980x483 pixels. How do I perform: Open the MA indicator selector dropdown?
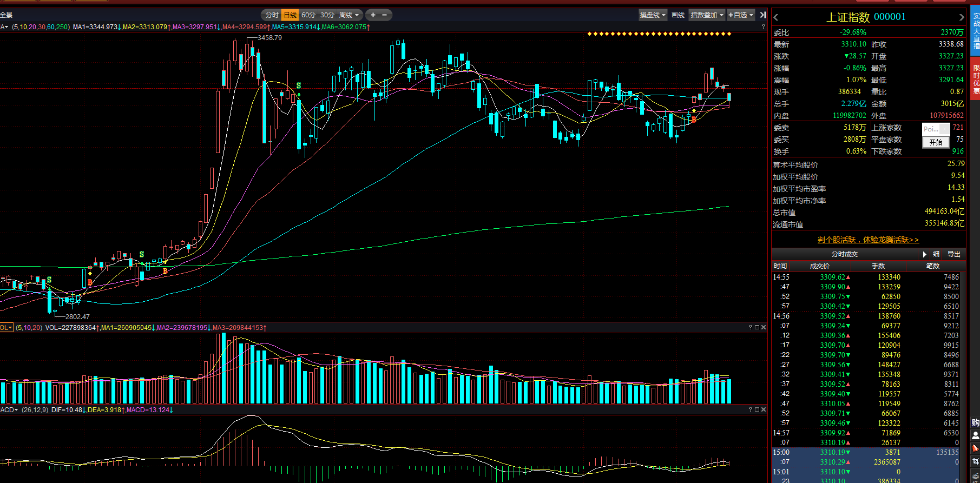pos(4,27)
